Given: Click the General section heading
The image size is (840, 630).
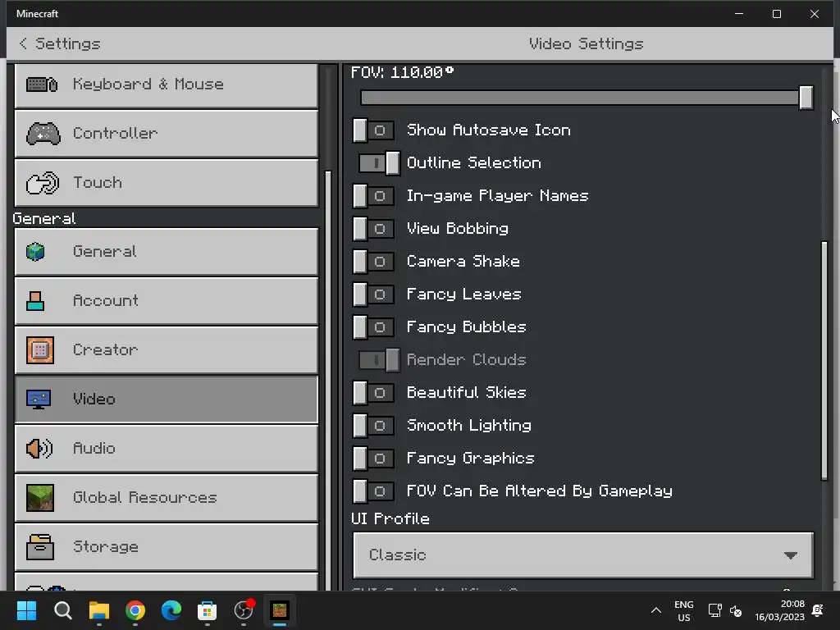Looking at the screenshot, I should tap(44, 218).
